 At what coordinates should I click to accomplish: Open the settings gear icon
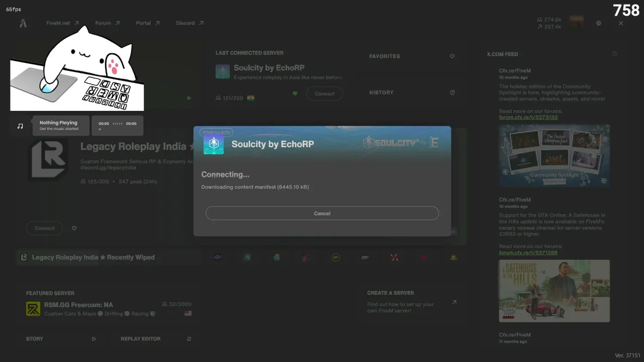point(598,23)
